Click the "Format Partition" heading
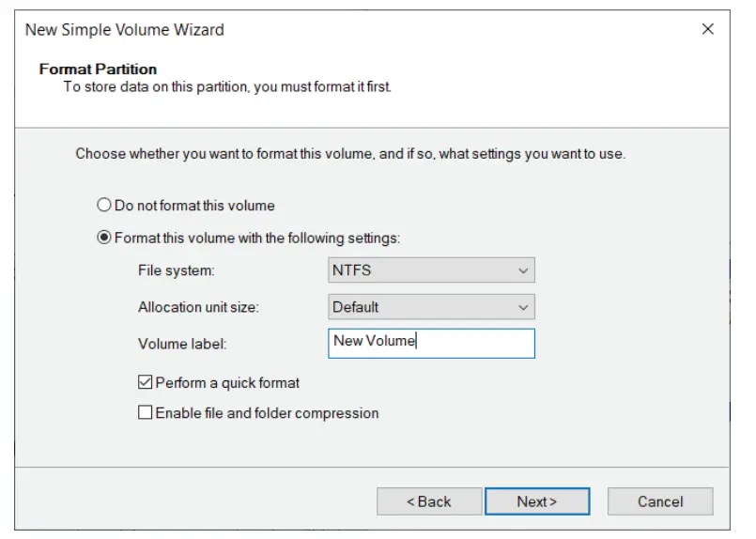 pyautogui.click(x=98, y=69)
